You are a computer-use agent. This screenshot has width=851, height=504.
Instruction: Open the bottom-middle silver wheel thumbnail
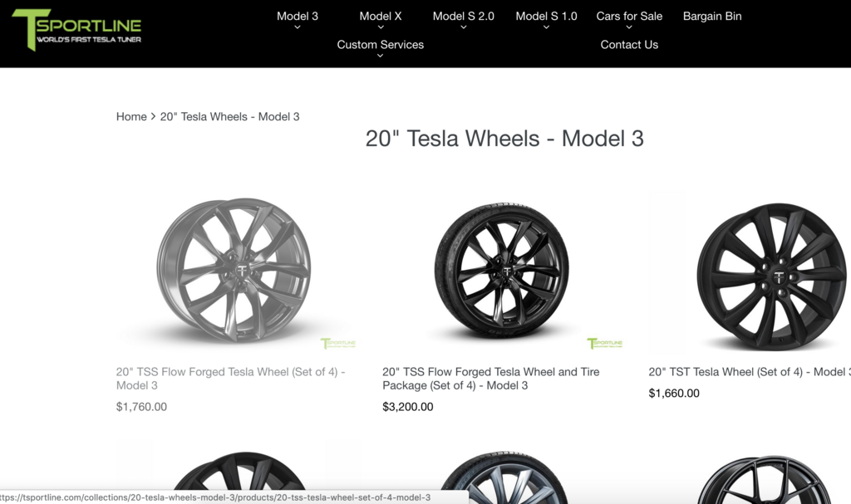(x=502, y=477)
